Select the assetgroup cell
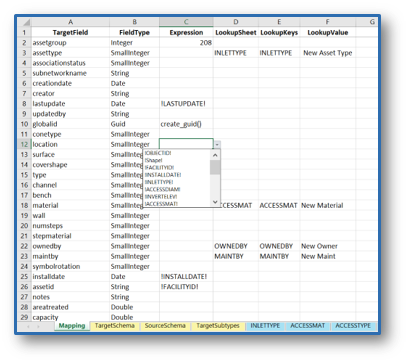 coord(70,43)
